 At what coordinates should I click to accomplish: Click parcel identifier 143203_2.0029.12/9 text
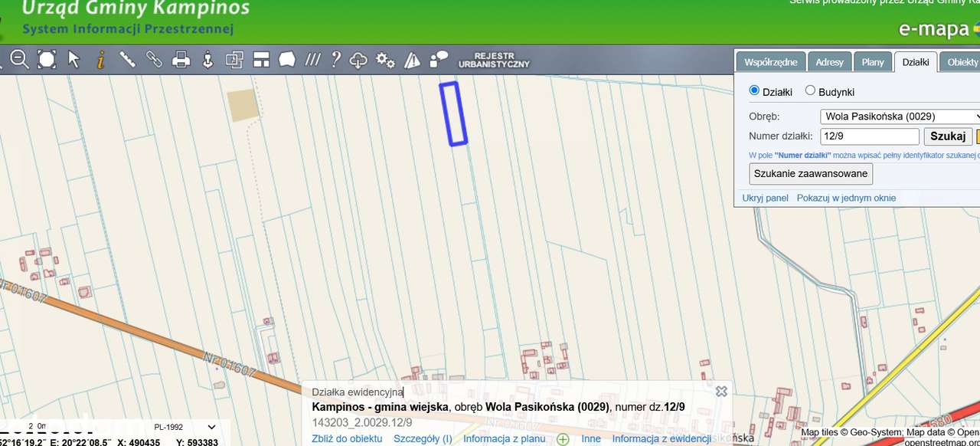(362, 422)
